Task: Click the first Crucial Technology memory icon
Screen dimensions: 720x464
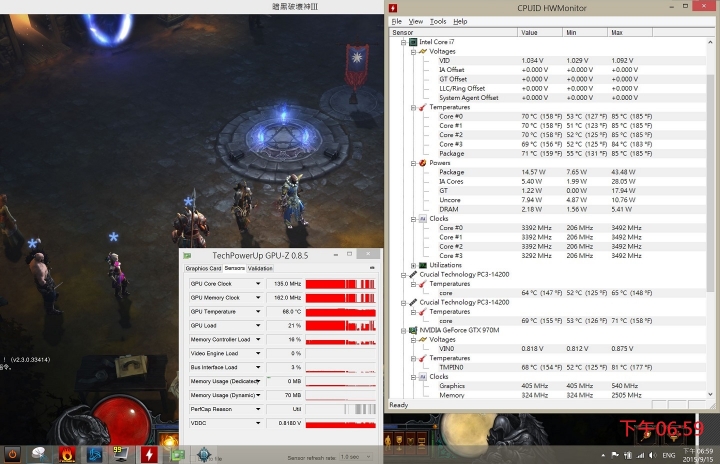Action: (x=413, y=274)
